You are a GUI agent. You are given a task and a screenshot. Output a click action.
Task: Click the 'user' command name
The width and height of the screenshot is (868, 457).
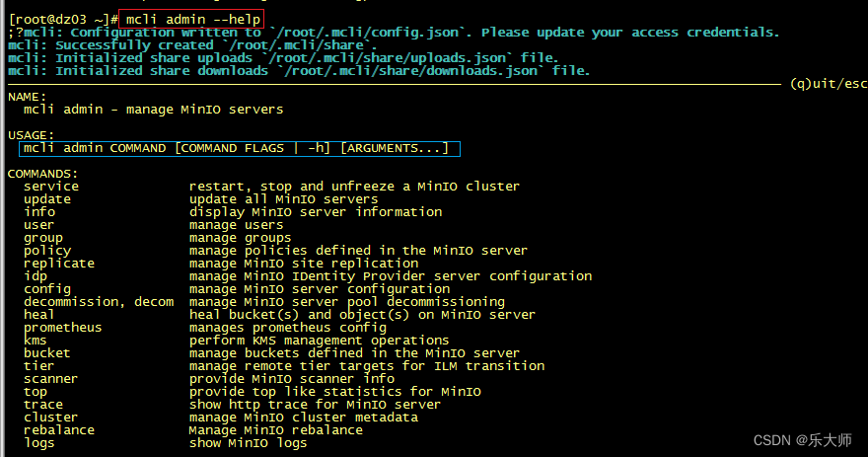38,225
